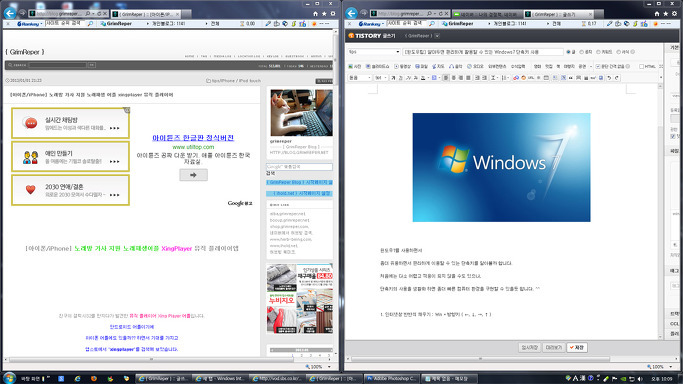The height and width of the screenshot is (384, 683).
Task: Open the Windows Start orb
Action: 9,377
